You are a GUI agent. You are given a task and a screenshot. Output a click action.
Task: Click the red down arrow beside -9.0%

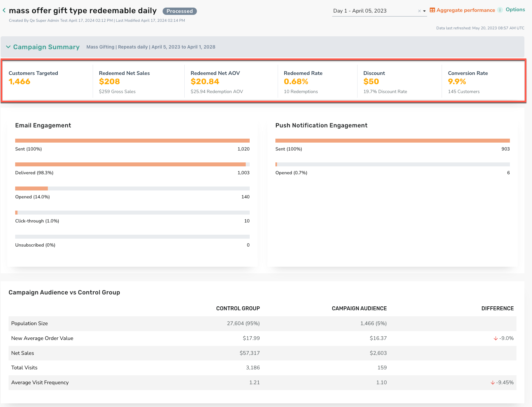point(495,338)
